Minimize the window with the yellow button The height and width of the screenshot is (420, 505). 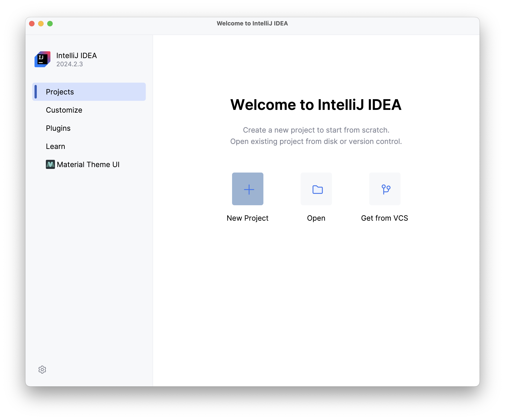pyautogui.click(x=41, y=24)
